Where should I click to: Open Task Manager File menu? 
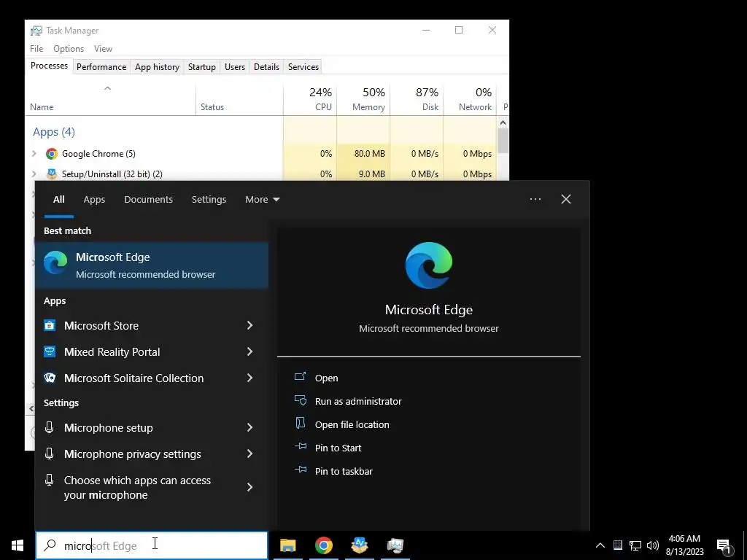point(36,49)
